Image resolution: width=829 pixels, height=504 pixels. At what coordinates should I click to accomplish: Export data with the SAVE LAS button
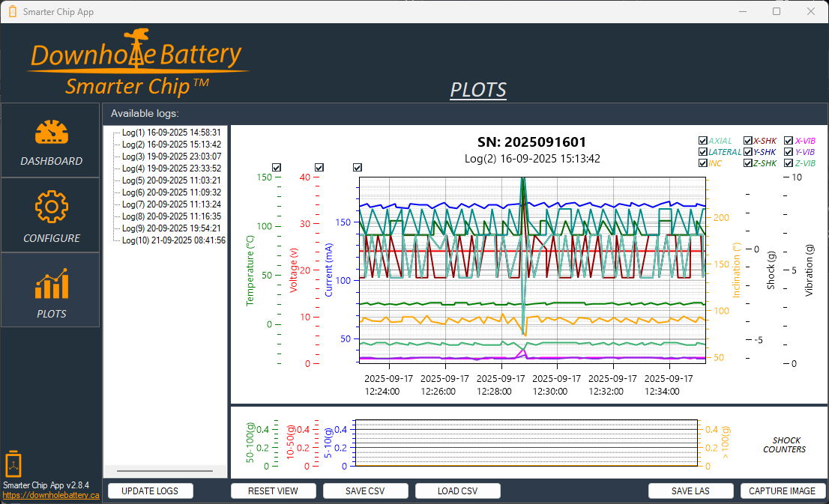[x=690, y=491]
